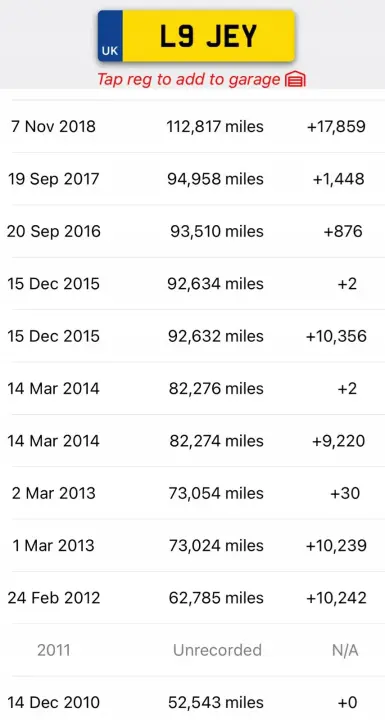Select the 19 Sep 2017 date entry
Image resolution: width=385 pixels, height=720 pixels.
(x=53, y=179)
